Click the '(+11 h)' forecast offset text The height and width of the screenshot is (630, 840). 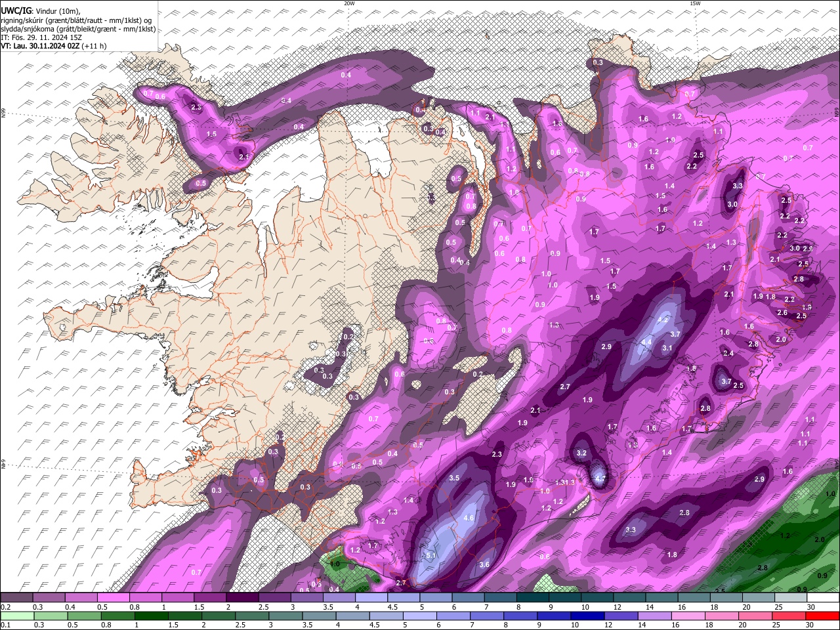click(94, 46)
